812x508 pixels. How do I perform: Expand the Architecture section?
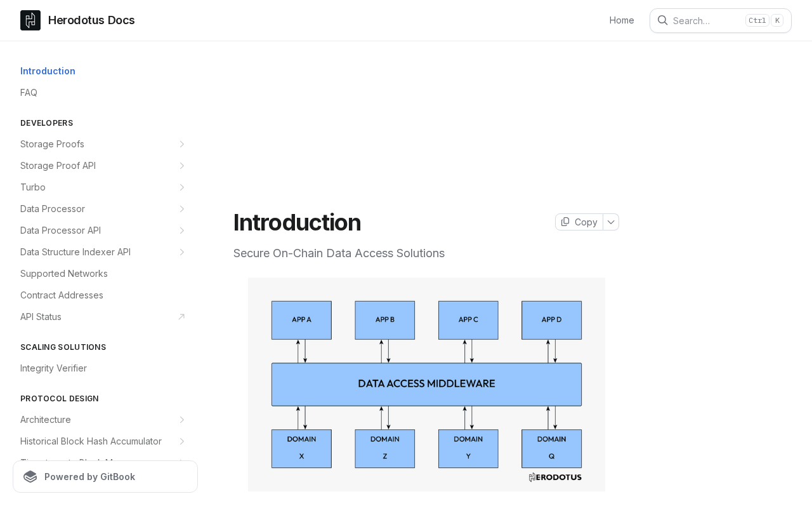[x=181, y=420]
